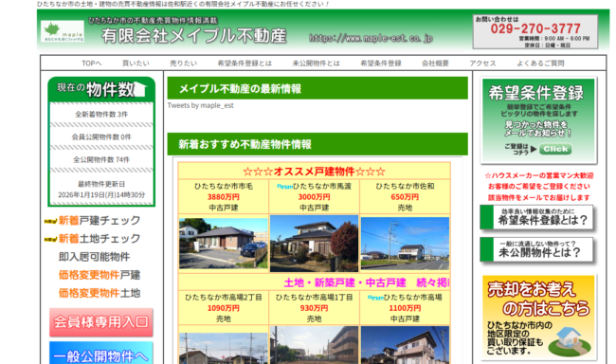The width and height of the screenshot is (616, 364).
Task: Open the アクセス menu item
Action: coord(482,64)
